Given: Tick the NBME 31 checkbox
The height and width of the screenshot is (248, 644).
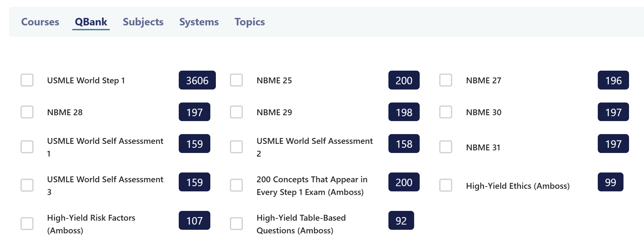Looking at the screenshot, I should 446,147.
